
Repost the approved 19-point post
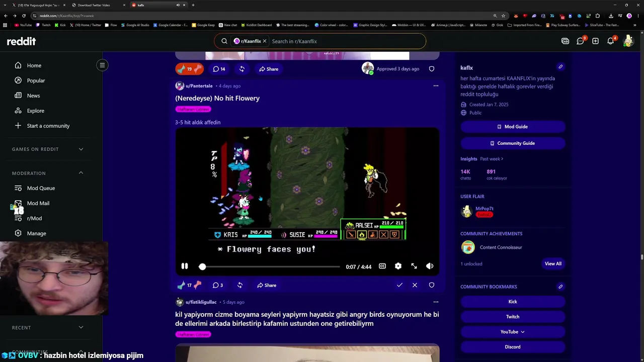point(242,69)
